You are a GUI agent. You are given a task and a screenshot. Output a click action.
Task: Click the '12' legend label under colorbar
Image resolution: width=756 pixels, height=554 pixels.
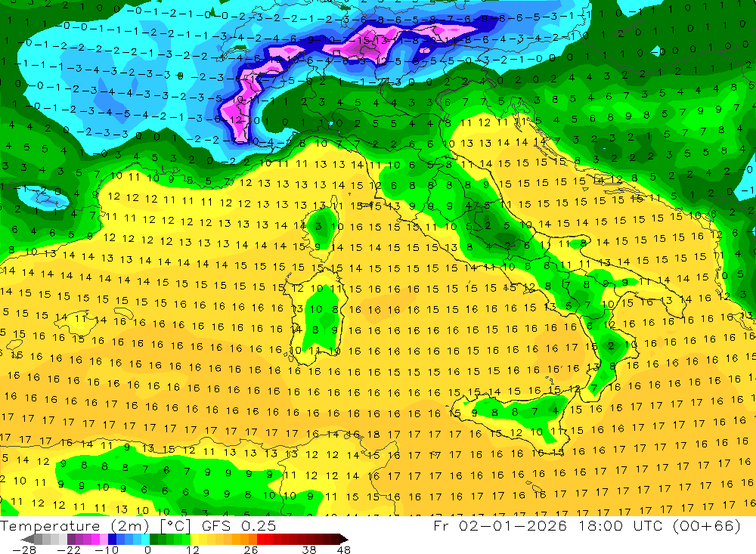[x=193, y=549]
